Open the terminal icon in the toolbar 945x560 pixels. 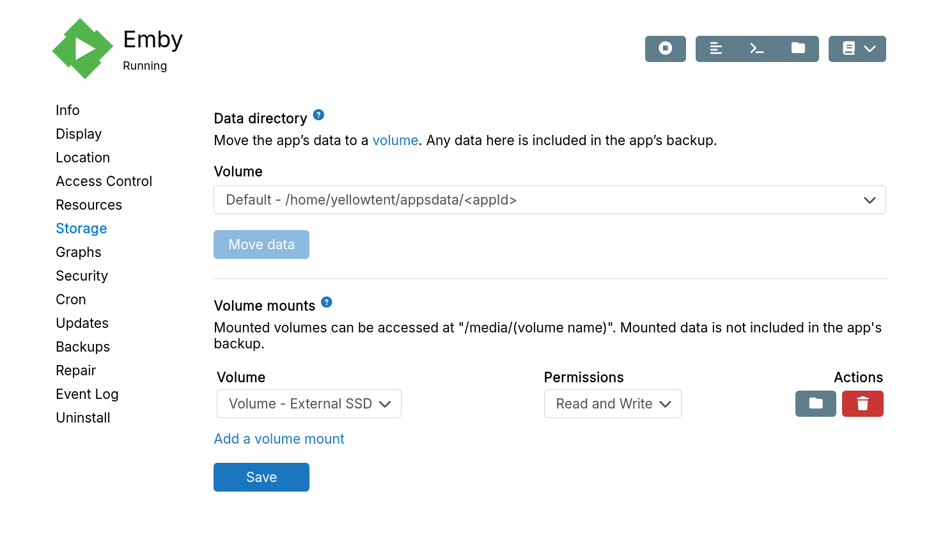[x=757, y=49]
